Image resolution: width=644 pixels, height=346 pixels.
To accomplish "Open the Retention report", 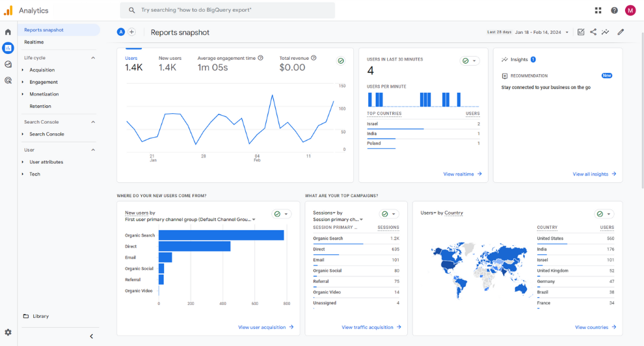I will (x=40, y=106).
